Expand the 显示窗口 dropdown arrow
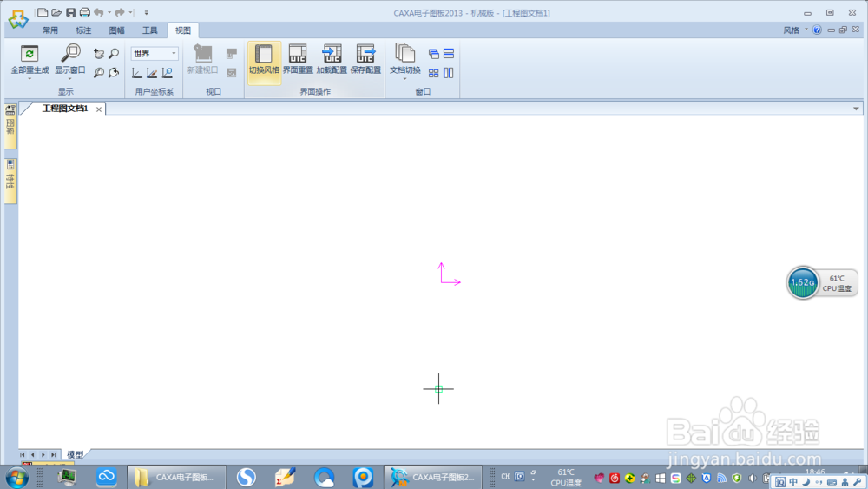The image size is (868, 489). [69, 79]
